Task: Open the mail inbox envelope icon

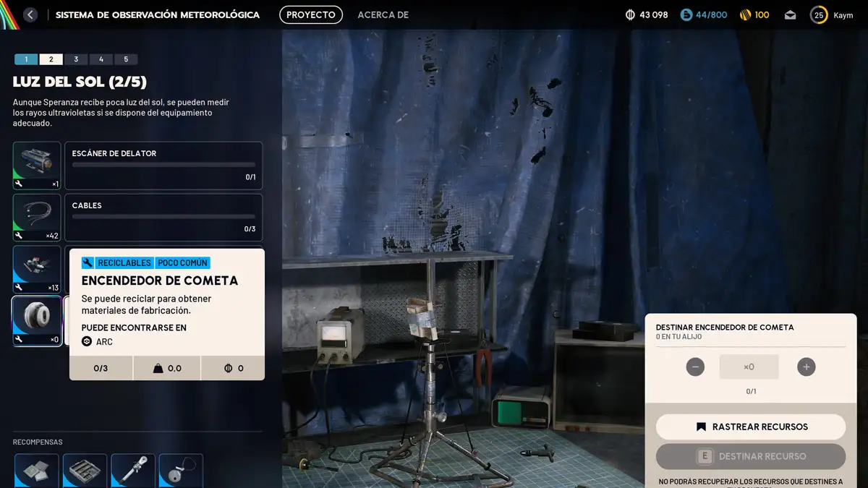Action: click(790, 14)
